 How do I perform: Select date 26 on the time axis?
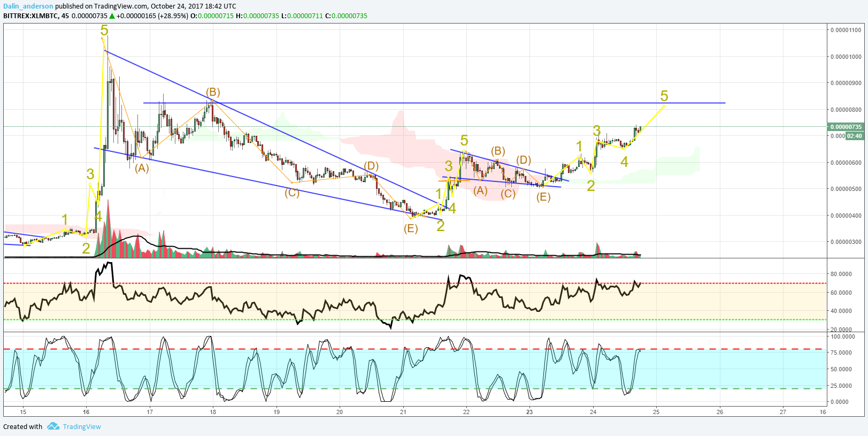tap(720, 412)
